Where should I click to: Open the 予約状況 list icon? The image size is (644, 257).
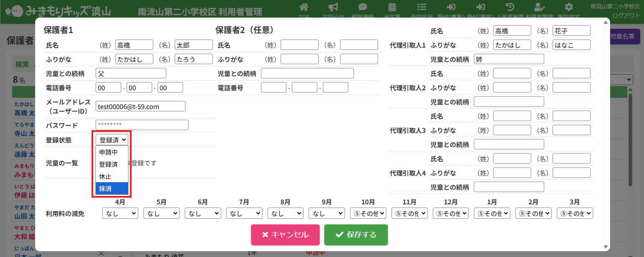(422, 7)
